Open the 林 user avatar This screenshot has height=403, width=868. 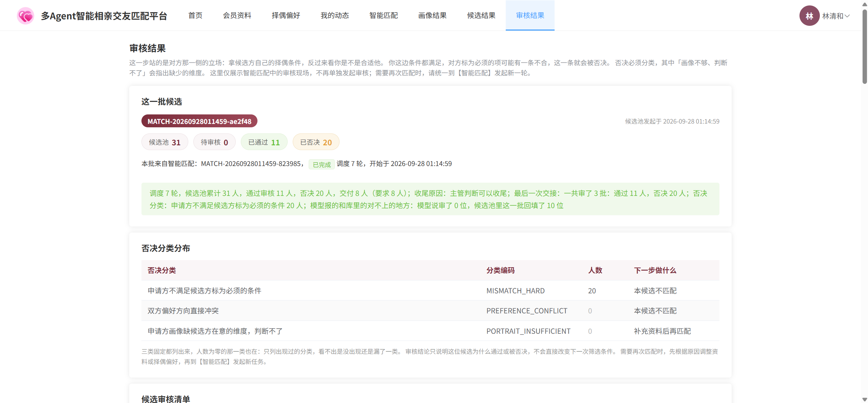(x=809, y=16)
